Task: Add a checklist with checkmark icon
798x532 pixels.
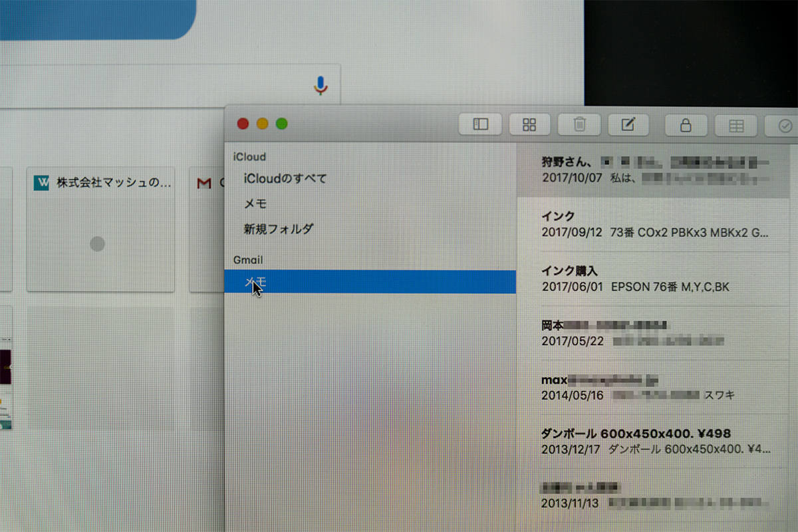Action: click(783, 125)
